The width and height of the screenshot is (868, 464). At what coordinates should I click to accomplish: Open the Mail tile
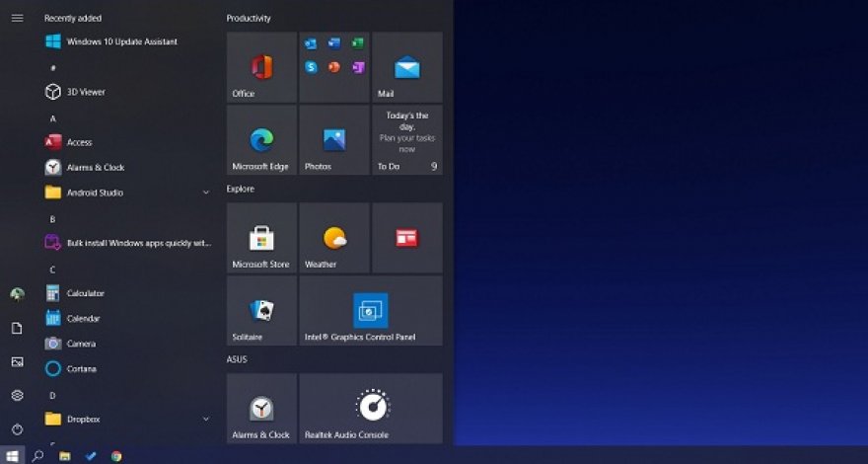click(x=407, y=67)
